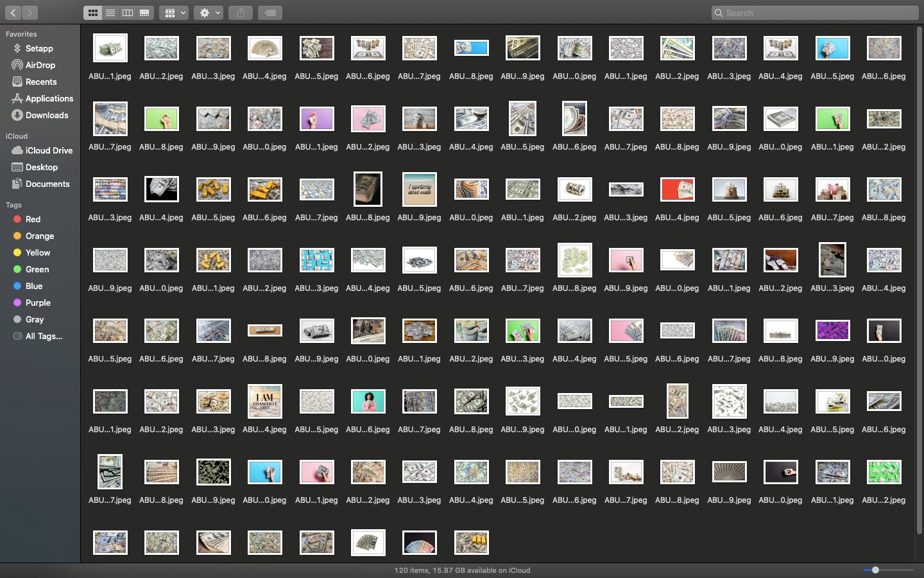Open the action gear menu
Image resolution: width=924 pixels, height=578 pixels.
[x=209, y=13]
